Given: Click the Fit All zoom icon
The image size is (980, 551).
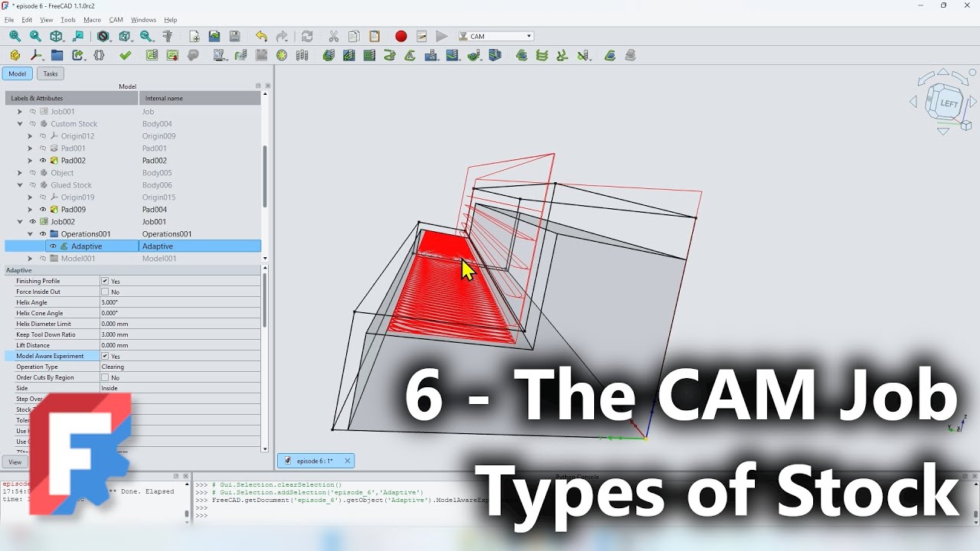Looking at the screenshot, I should pos(15,36).
